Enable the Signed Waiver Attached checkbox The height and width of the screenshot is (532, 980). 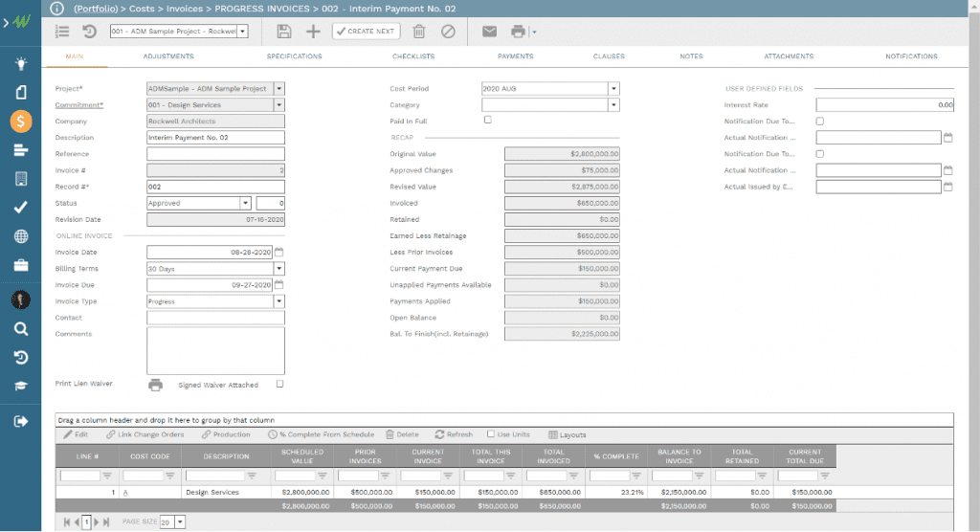279,385
